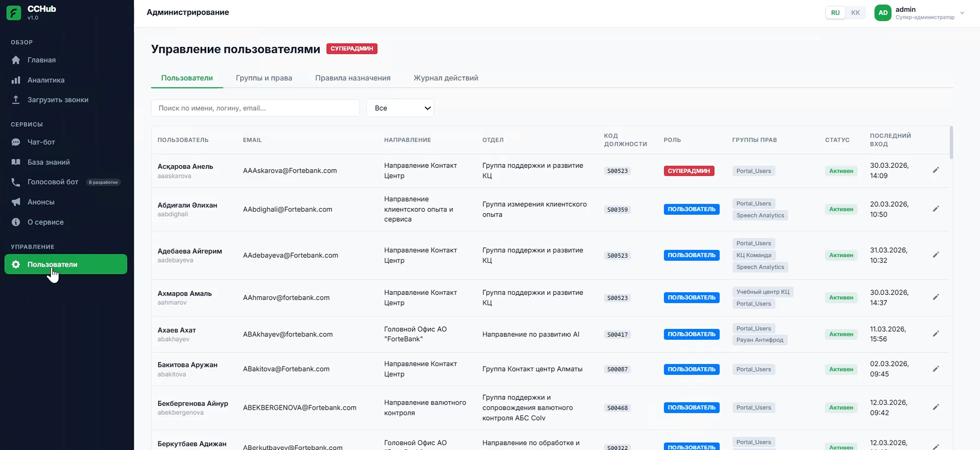Viewport: 980px width, 450px height.
Task: Click email AAbdighali@Fortebank.com
Action: coord(287,209)
